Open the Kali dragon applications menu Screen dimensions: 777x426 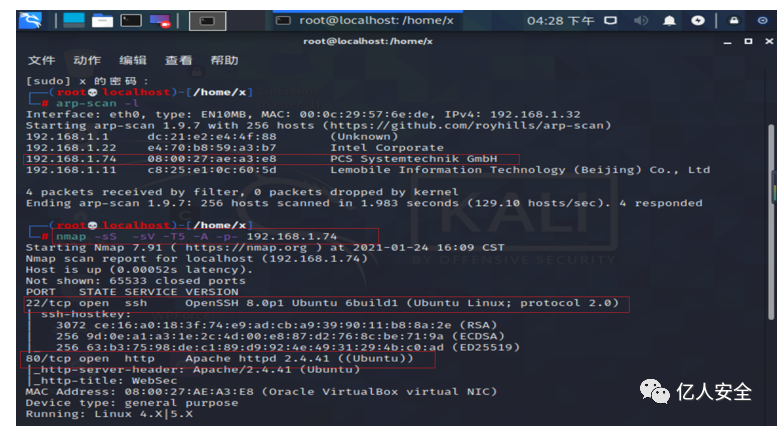pos(30,21)
